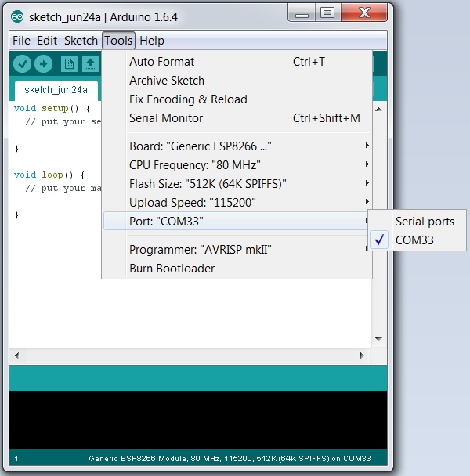470x476 pixels.
Task: Click the void loop() code line
Action: tap(49, 175)
